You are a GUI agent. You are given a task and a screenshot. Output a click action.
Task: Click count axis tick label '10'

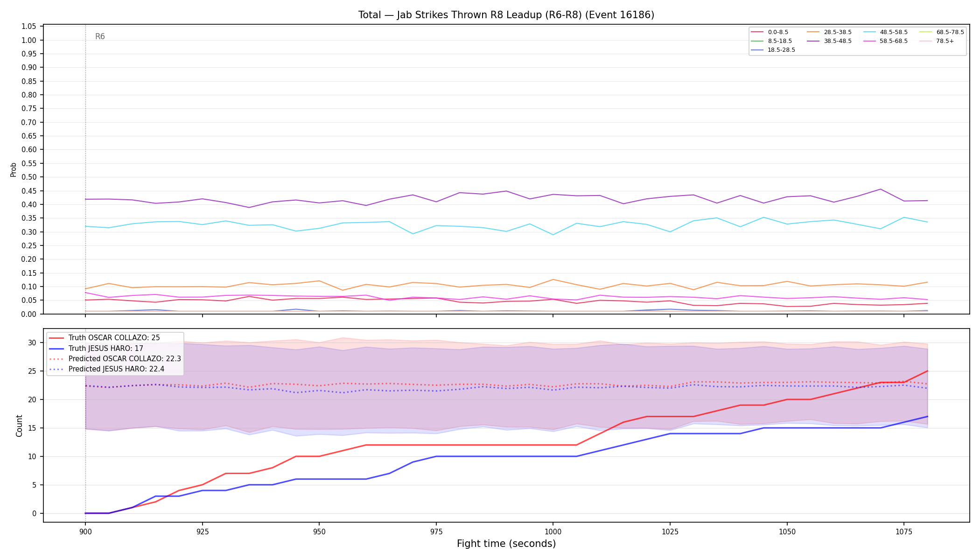(x=32, y=457)
